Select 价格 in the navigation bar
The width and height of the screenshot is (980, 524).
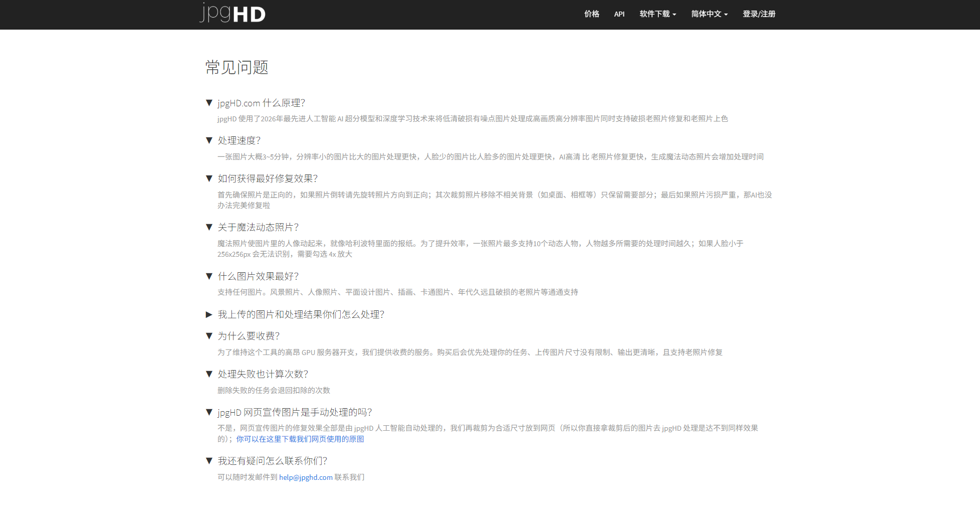click(591, 14)
